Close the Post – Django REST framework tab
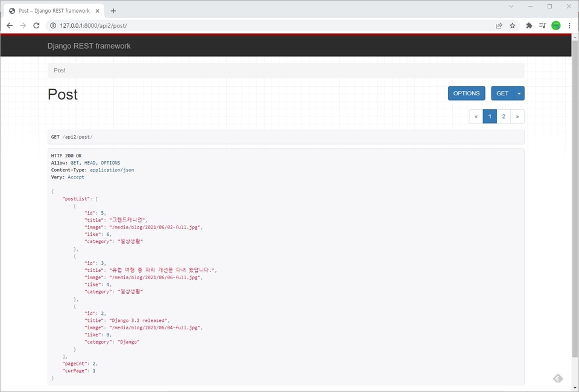579x392 pixels. point(97,11)
